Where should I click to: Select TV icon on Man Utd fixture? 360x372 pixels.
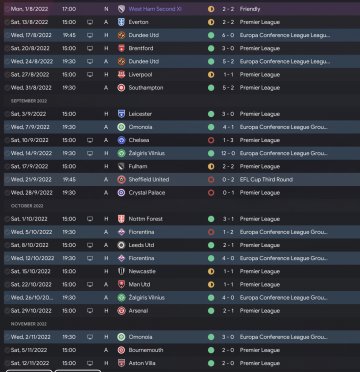(x=90, y=285)
